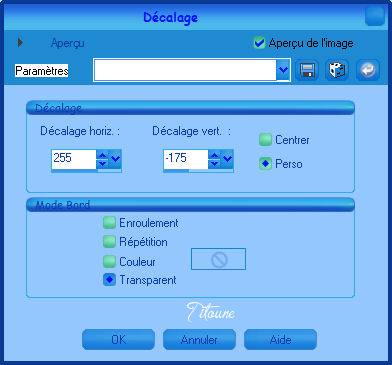
Task: Select the Transparent edge mode
Action: click(x=109, y=280)
